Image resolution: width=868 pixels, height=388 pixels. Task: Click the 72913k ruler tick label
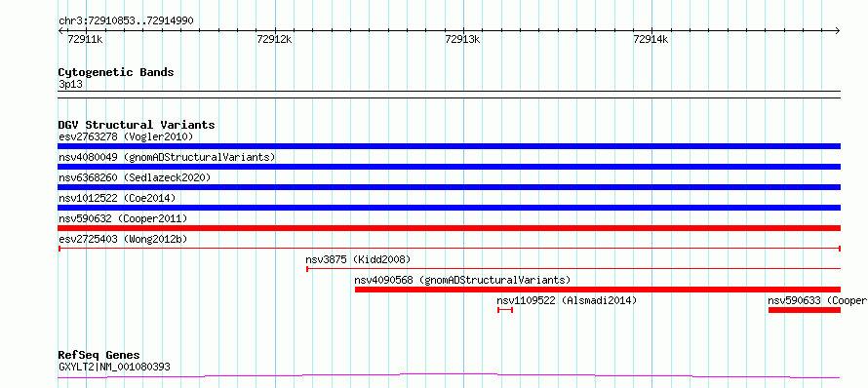coord(462,40)
